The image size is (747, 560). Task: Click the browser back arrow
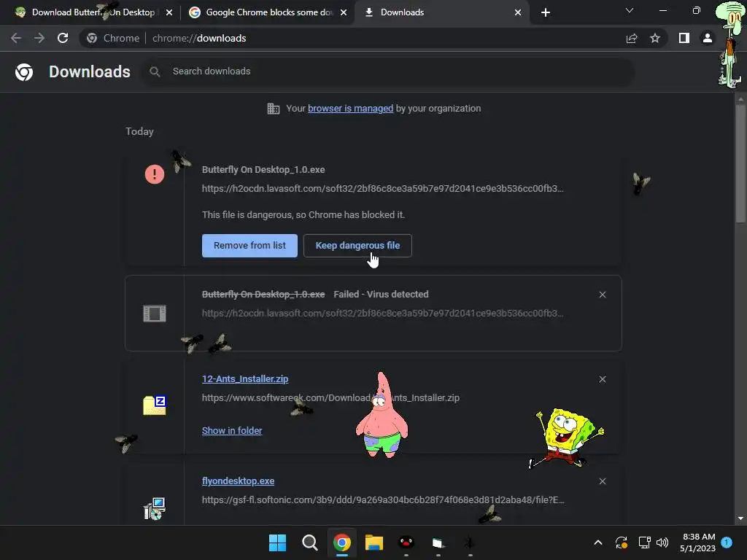[16, 38]
